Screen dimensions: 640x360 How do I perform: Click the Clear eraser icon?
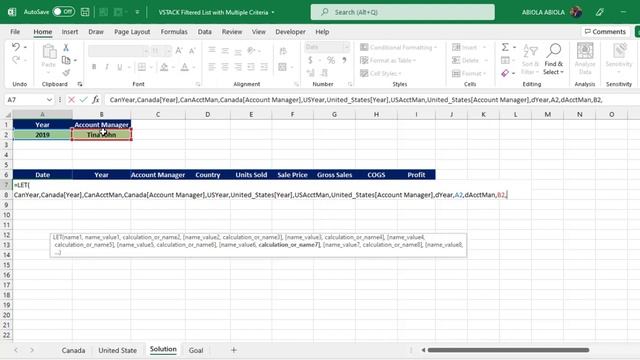click(x=505, y=73)
